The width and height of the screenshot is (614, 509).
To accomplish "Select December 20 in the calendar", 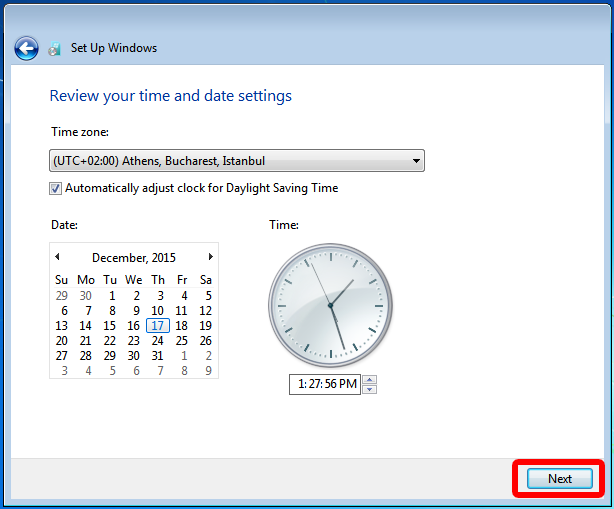I will 61,341.
